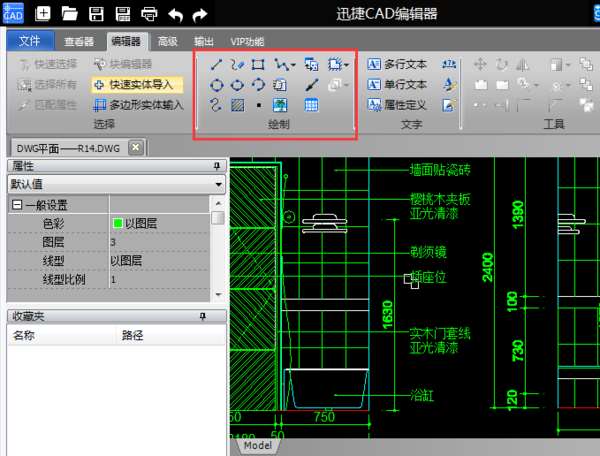Click the Insert Image palm-tree icon
Image resolution: width=600 pixels, height=456 pixels.
[x=280, y=105]
